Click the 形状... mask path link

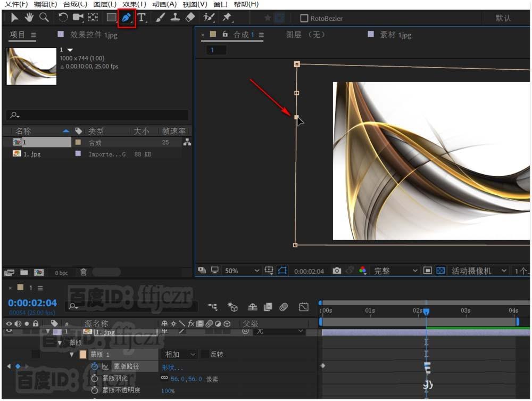tap(172, 367)
